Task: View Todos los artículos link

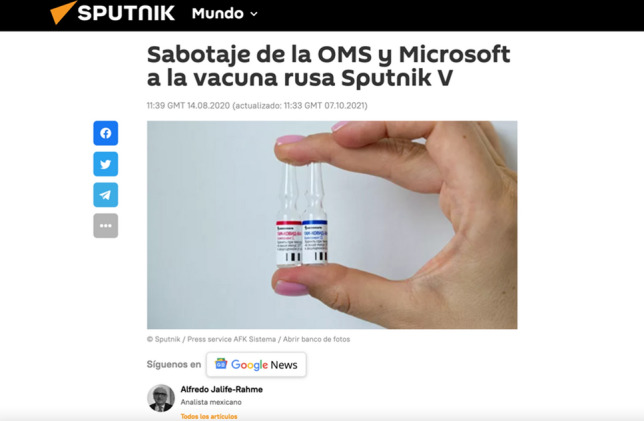Action: point(209,416)
